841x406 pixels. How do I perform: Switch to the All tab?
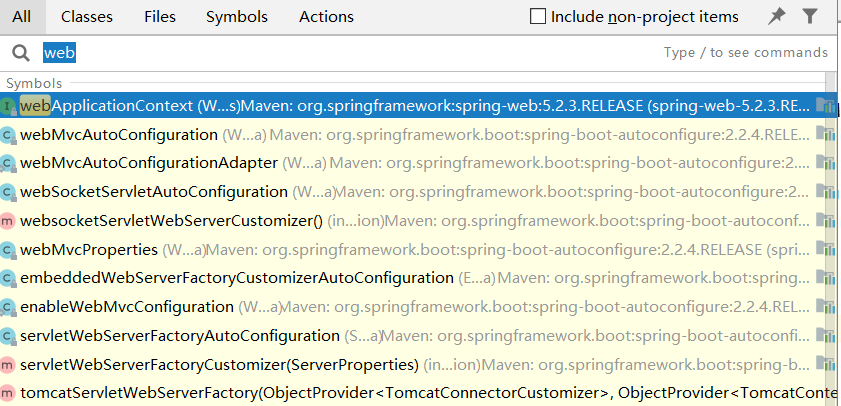click(22, 17)
